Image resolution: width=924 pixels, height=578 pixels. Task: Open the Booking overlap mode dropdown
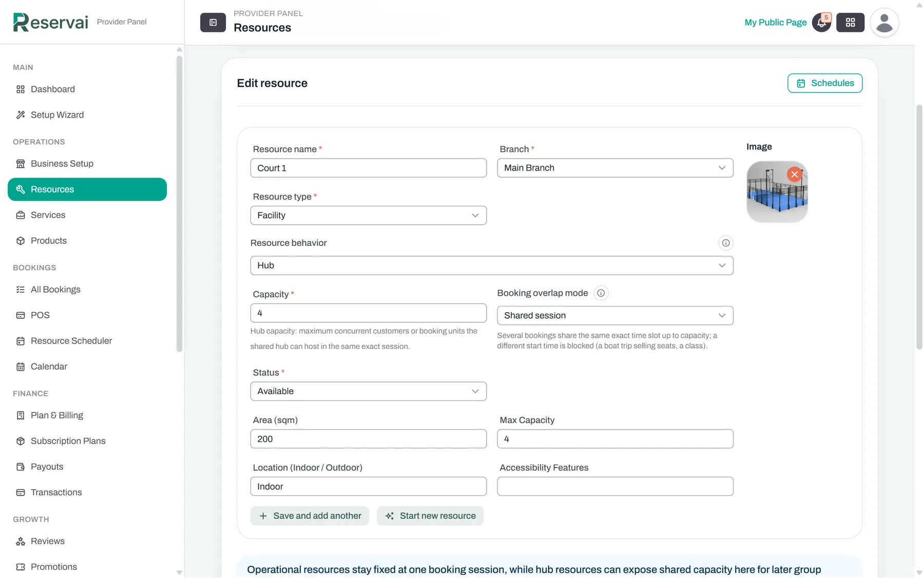[x=615, y=316]
